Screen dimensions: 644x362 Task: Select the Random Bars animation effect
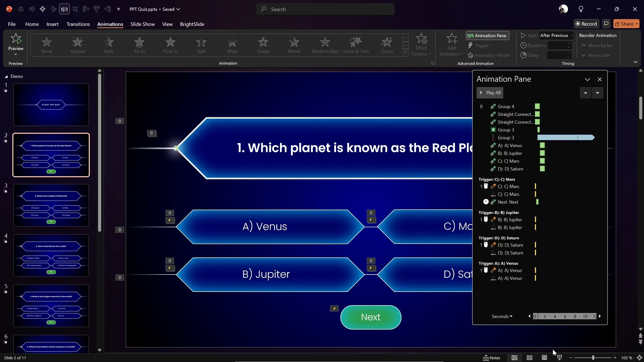(x=325, y=45)
